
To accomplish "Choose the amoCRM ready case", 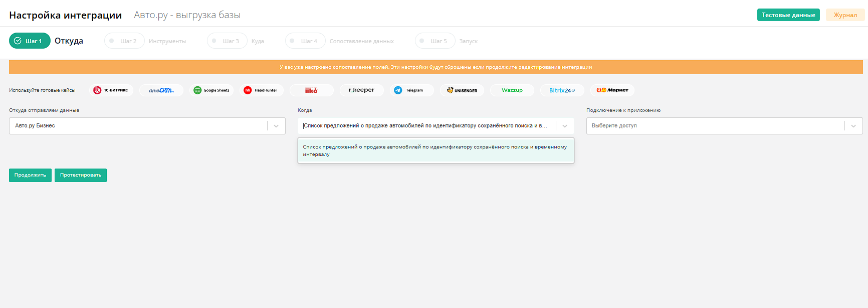I will [161, 90].
